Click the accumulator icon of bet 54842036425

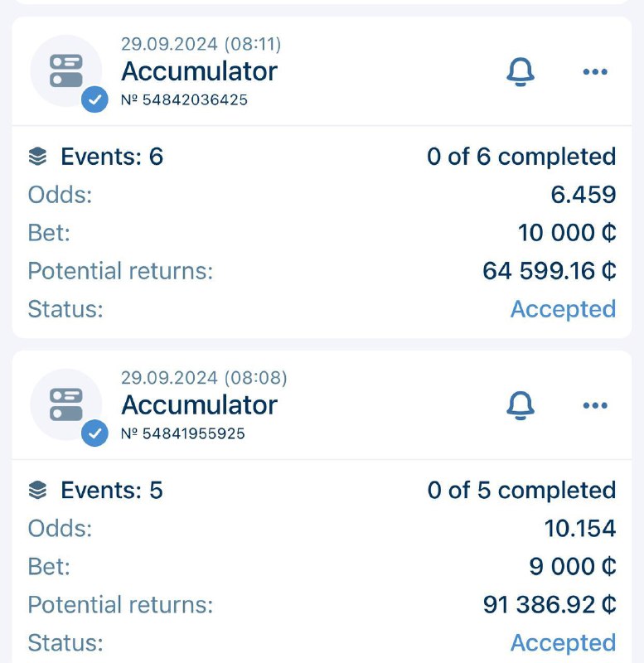(x=66, y=70)
